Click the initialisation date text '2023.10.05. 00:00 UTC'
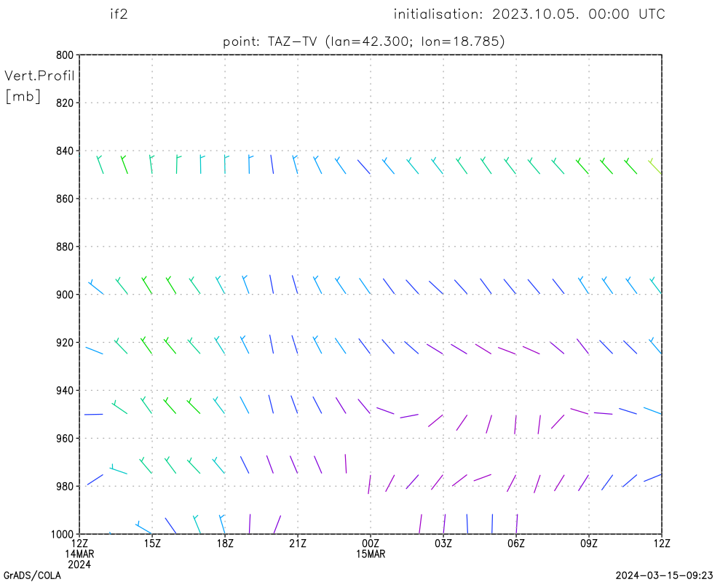The width and height of the screenshot is (728, 582). (579, 14)
